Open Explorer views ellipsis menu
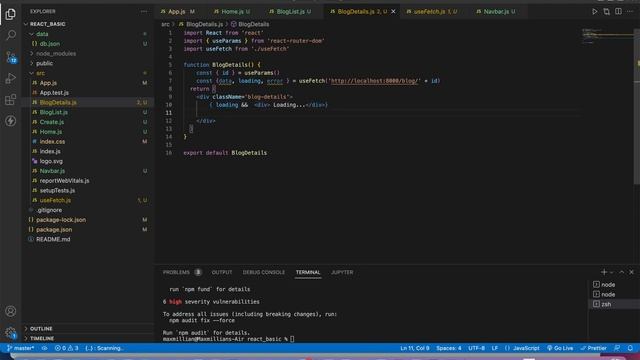Image resolution: width=640 pixels, height=360 pixels. click(144, 11)
